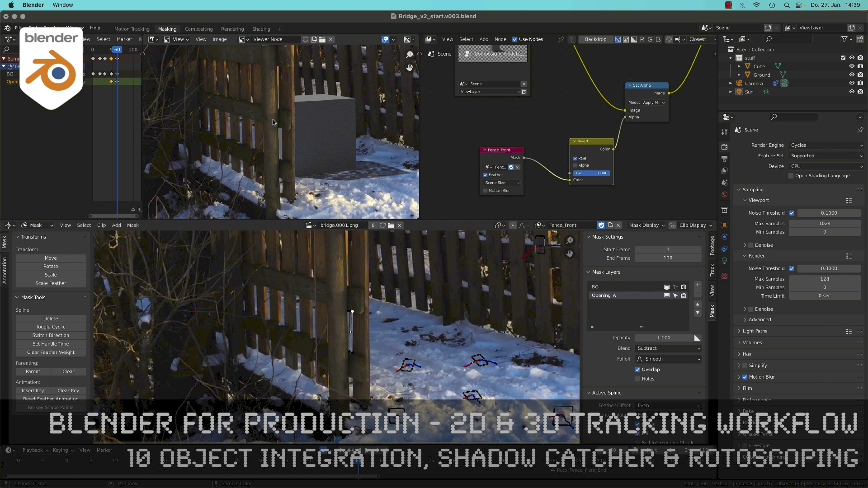Image resolution: width=868 pixels, height=488 pixels.
Task: Uncheck the Overlap option in Active Spline
Action: click(638, 369)
